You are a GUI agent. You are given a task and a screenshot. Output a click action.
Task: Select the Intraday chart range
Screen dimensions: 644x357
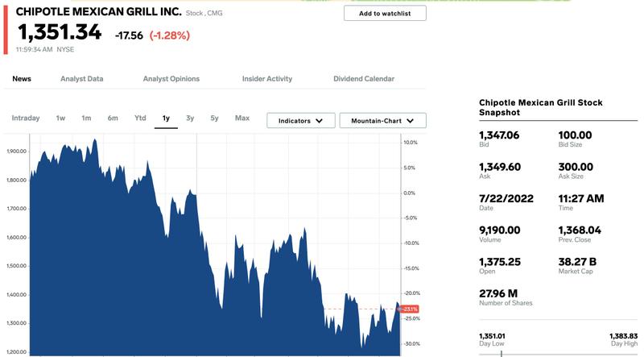26,118
